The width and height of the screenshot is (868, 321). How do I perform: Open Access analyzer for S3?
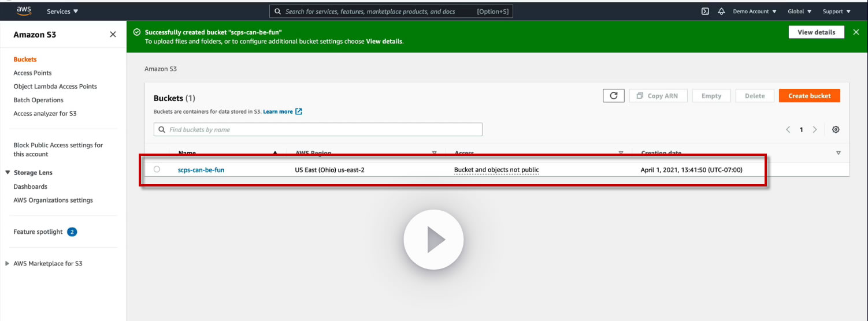44,114
